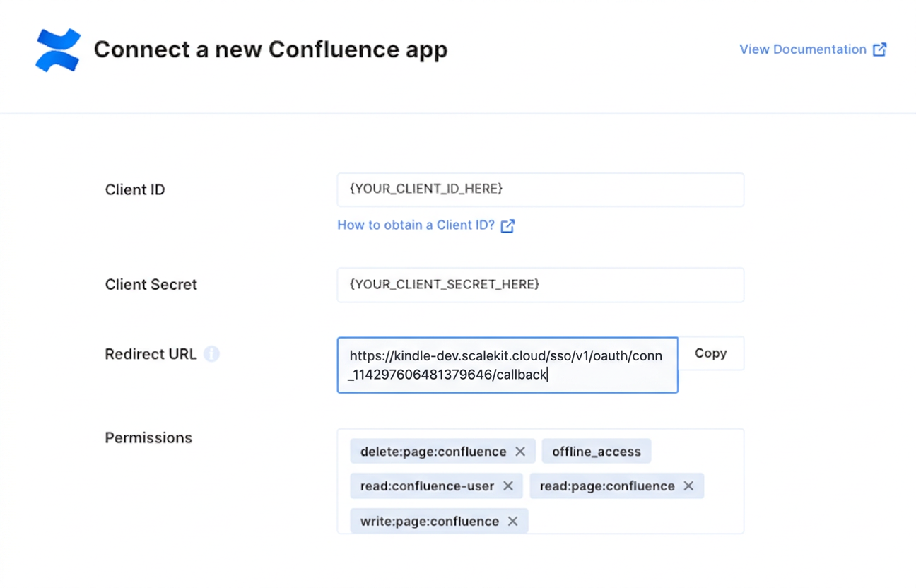Remove the read:confluence-user permission via its X

pyautogui.click(x=507, y=486)
